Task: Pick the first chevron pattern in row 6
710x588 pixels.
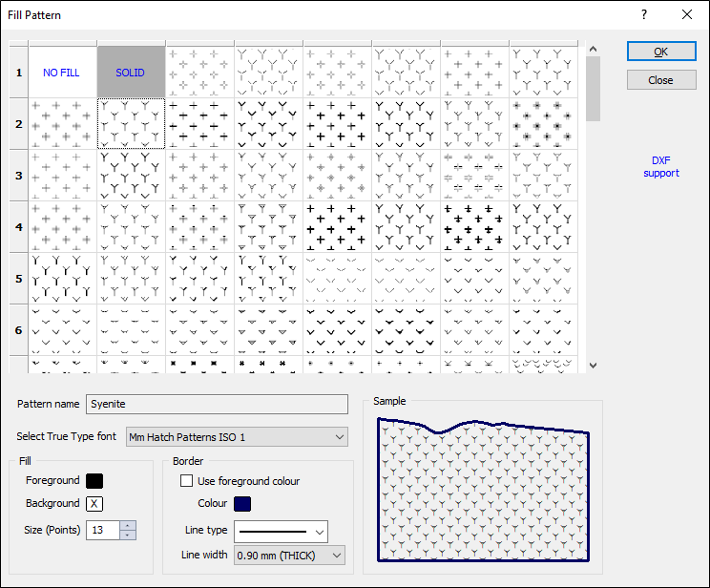Action: (62, 329)
